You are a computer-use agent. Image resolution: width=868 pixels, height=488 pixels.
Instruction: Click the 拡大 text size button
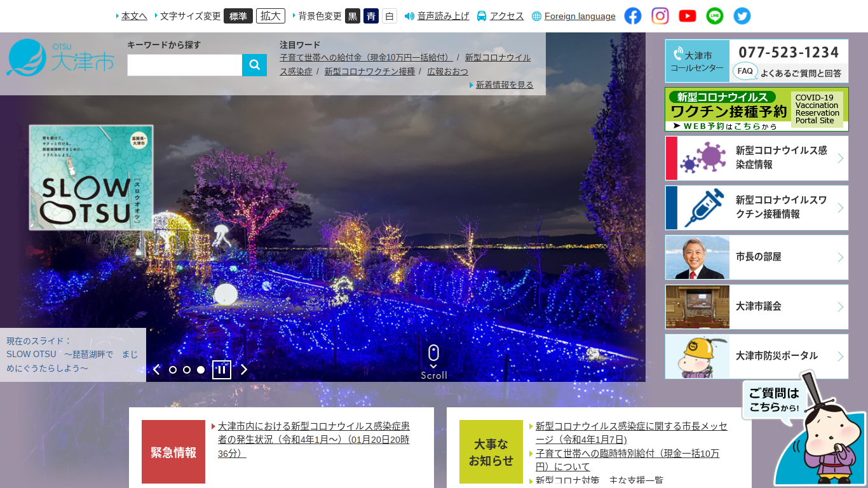pyautogui.click(x=271, y=16)
